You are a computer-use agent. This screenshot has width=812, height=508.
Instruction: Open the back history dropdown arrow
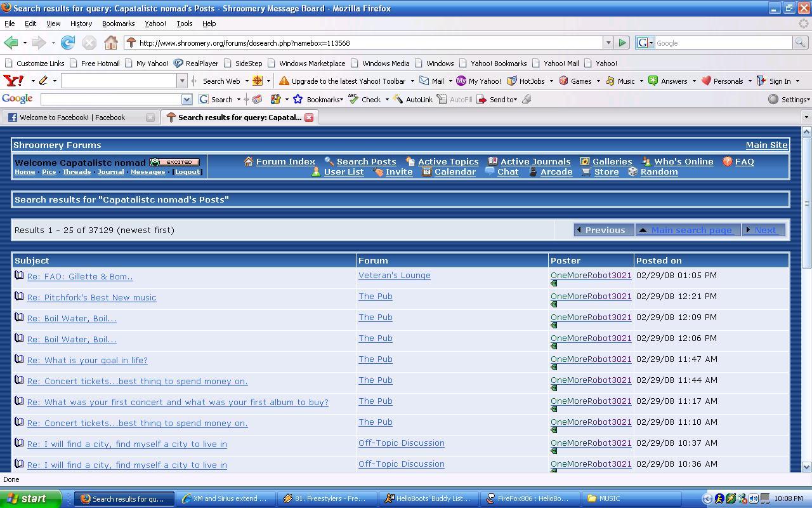pos(25,43)
